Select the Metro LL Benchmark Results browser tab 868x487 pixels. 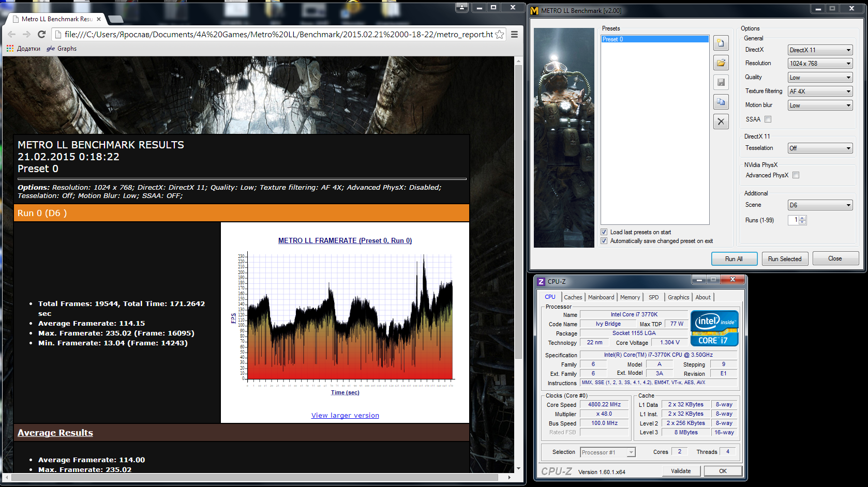tap(57, 19)
